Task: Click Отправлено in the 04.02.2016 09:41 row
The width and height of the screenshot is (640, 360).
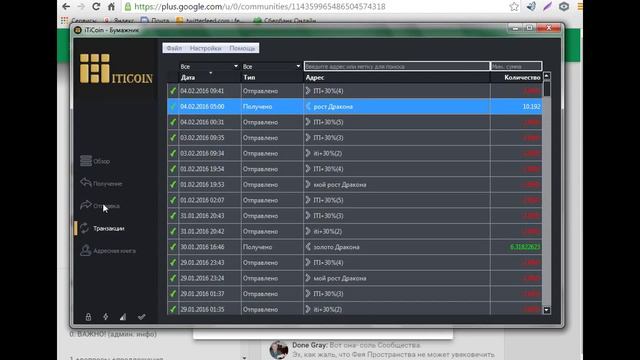Action: click(x=260, y=91)
